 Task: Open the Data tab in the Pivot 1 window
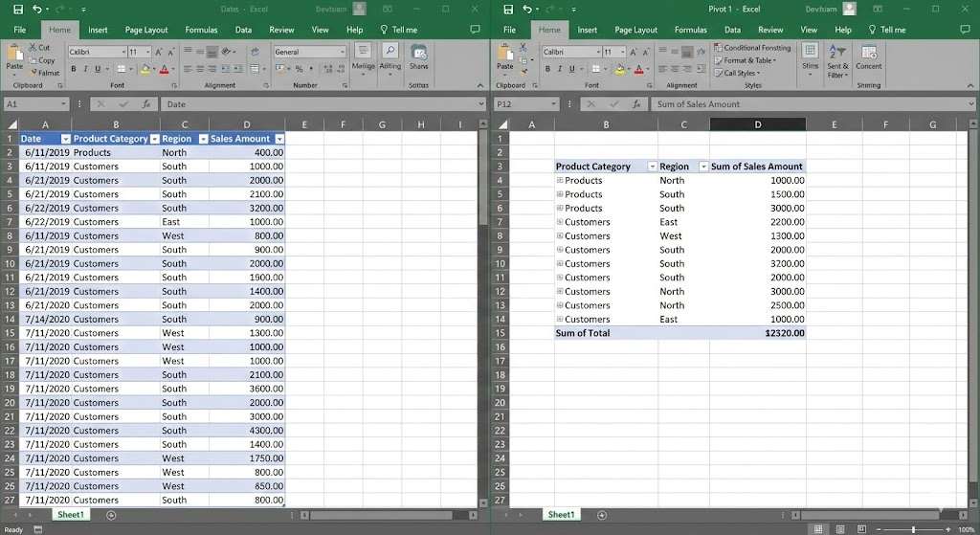(x=732, y=30)
